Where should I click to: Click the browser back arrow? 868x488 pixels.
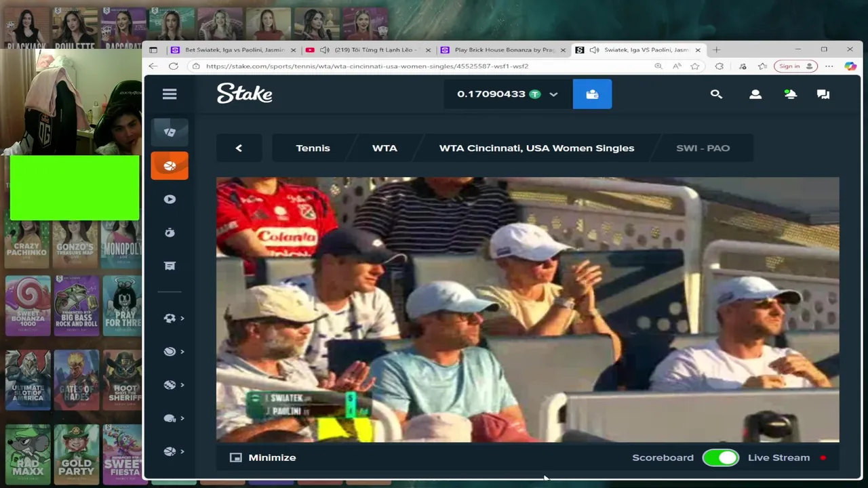point(153,66)
